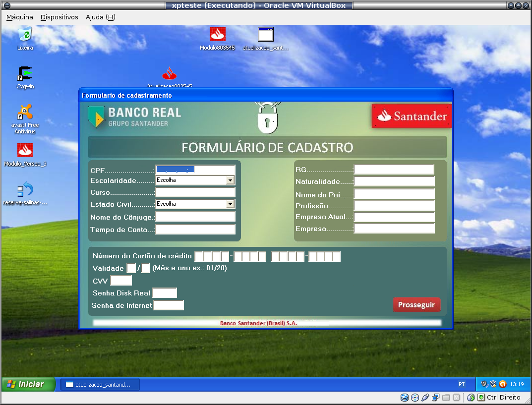The width and height of the screenshot is (532, 405).
Task: Click the 'FORMULÁRIO DE CADASTRO' heading
Action: [267, 148]
